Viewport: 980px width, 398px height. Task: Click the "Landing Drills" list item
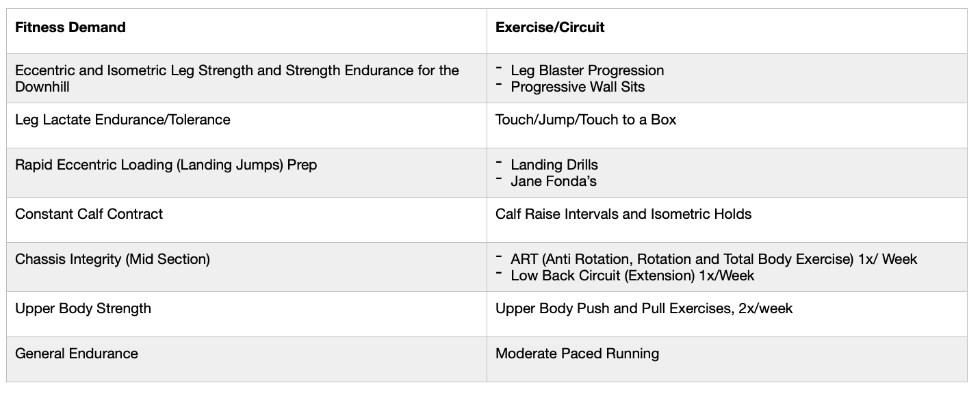pos(554,165)
